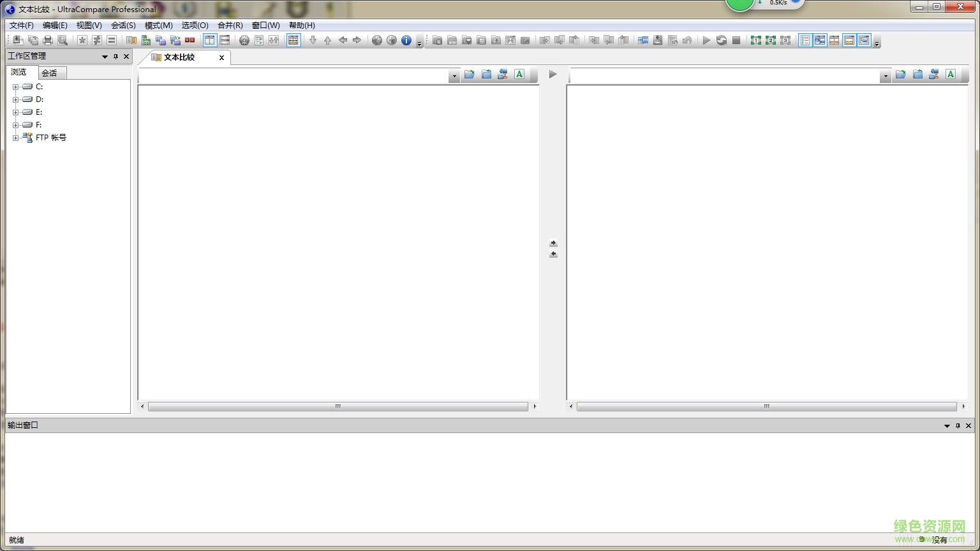The height and width of the screenshot is (551, 980).
Task: Toggle side-by-side vertical layout view
Action: point(210,40)
